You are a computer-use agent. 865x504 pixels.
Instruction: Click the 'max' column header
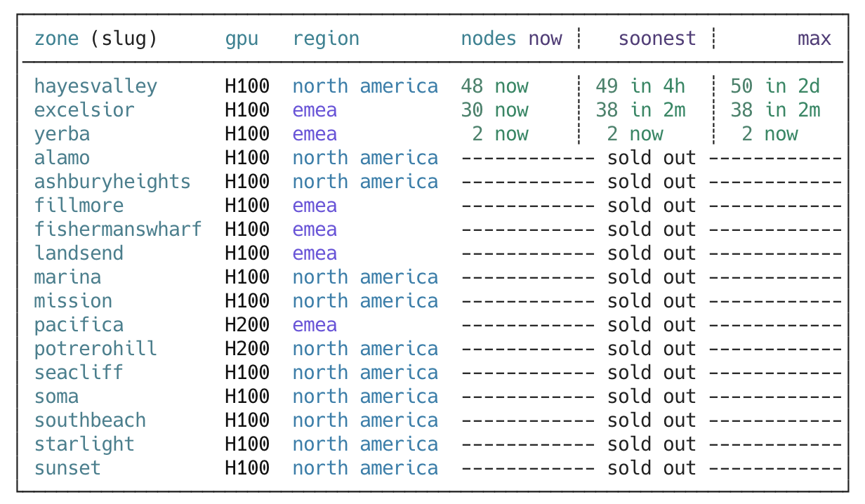click(x=814, y=39)
